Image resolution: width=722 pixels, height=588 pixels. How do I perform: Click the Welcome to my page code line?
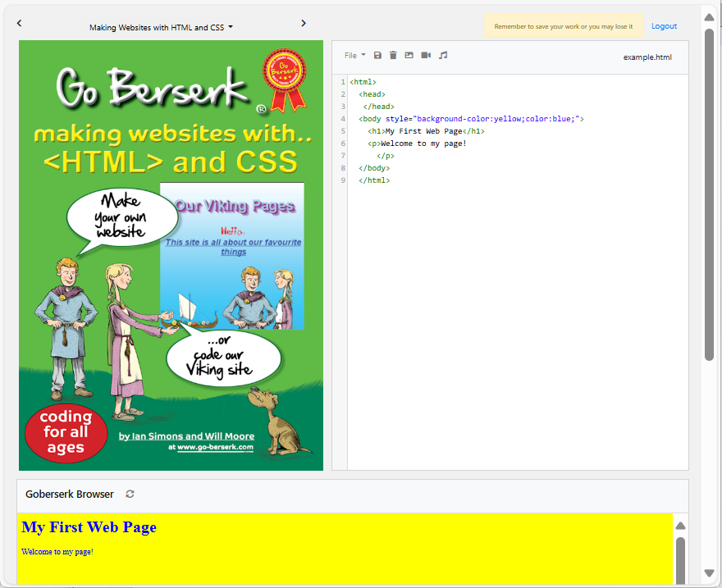[x=417, y=144]
